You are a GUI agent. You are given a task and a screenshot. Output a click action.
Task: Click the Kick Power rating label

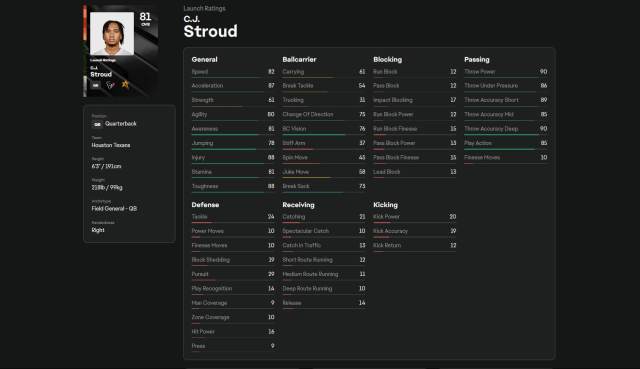tap(386, 217)
